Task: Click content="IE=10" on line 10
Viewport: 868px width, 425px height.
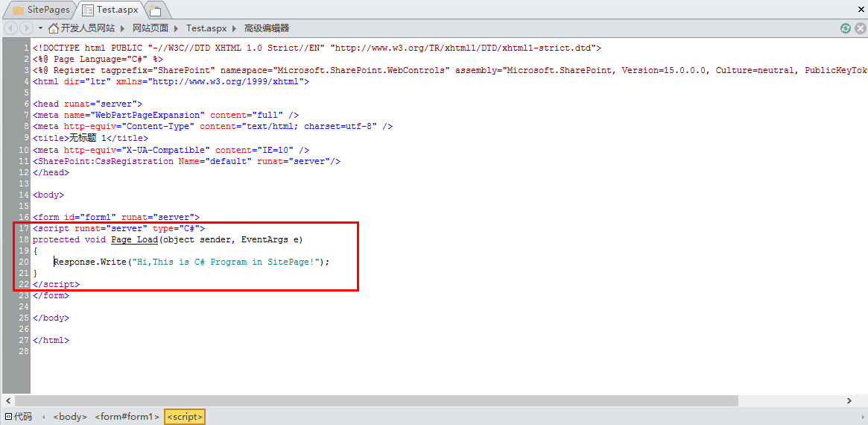Action: pyautogui.click(x=255, y=150)
